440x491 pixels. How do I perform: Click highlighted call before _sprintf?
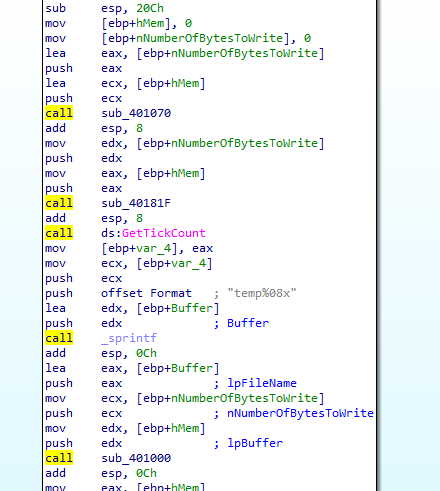pyautogui.click(x=59, y=338)
